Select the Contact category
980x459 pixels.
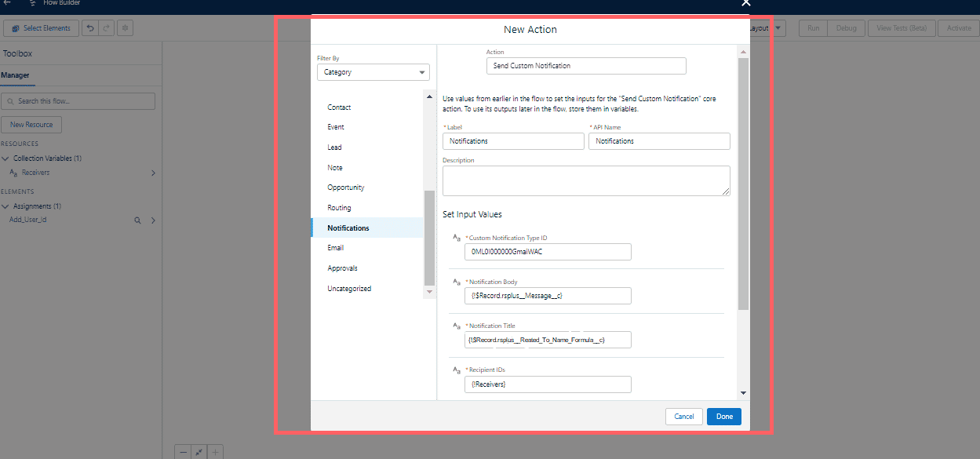367,107
